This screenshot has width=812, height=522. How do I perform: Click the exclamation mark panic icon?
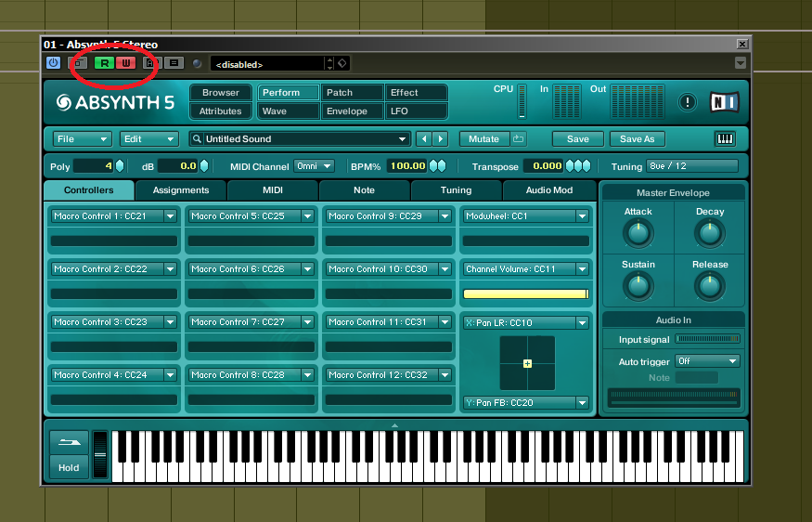click(688, 102)
